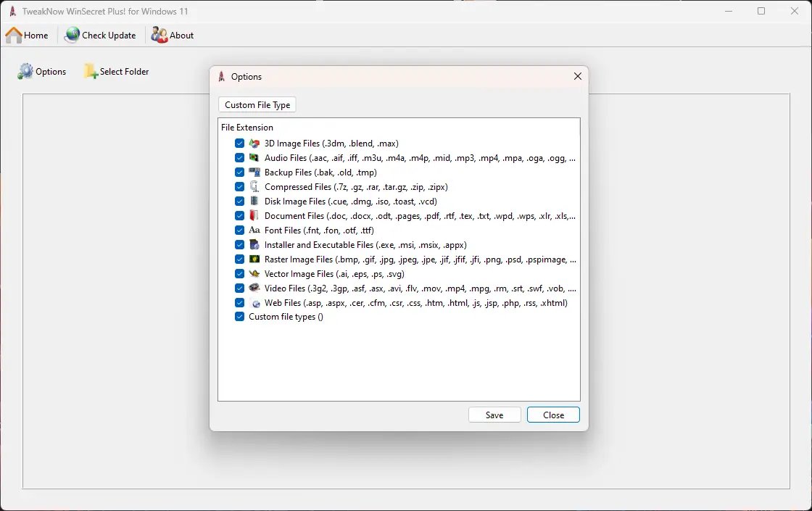Click the Home house icon
The width and height of the screenshot is (812, 511).
coord(14,36)
